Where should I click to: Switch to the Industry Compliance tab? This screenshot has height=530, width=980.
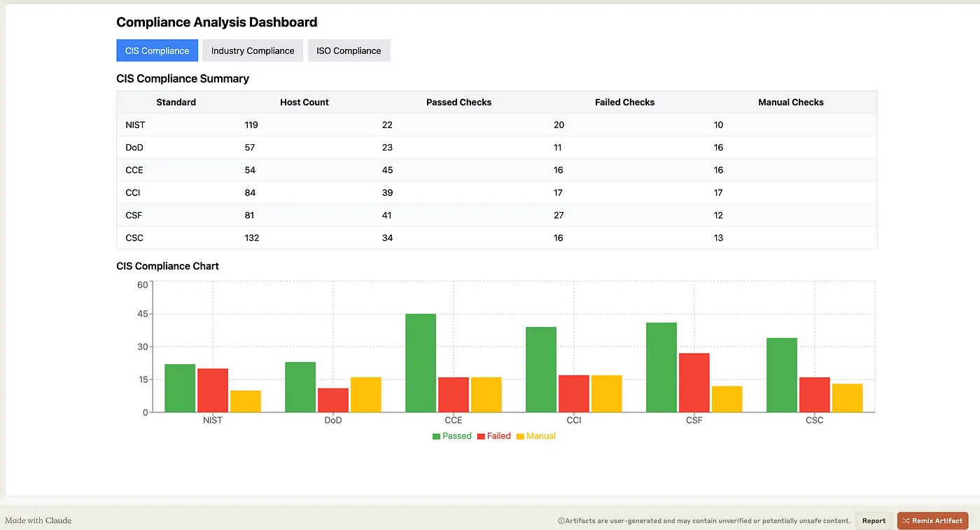[252, 50]
